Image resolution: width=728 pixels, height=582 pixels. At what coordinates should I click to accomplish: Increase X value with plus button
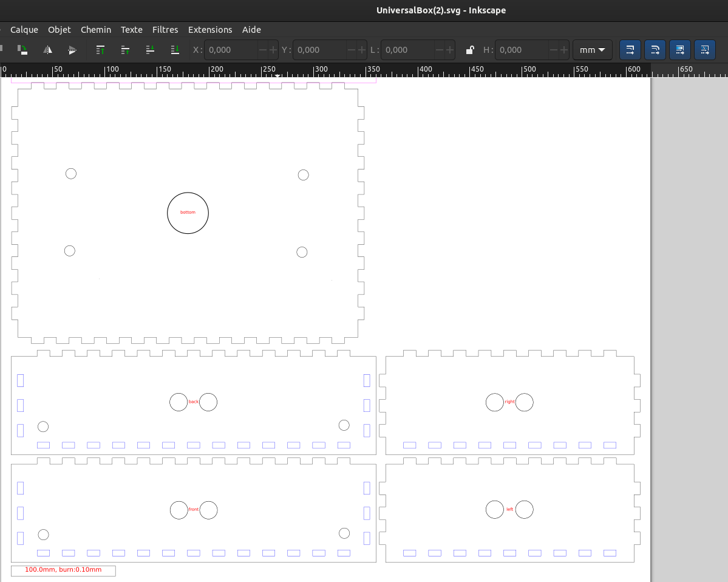point(273,50)
